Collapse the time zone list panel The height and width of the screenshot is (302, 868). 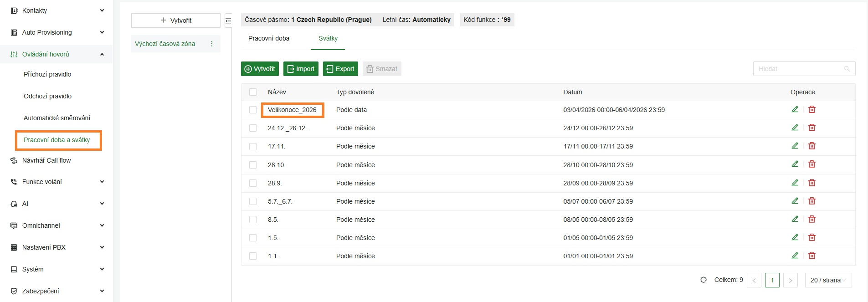pyautogui.click(x=228, y=20)
